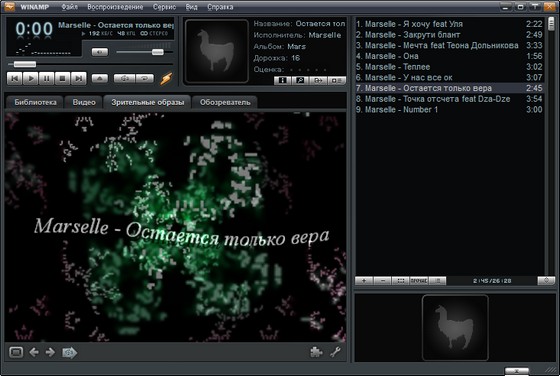The width and height of the screenshot is (560, 376).
Task: Open the visualization plugin puzzle icon
Action: click(316, 352)
